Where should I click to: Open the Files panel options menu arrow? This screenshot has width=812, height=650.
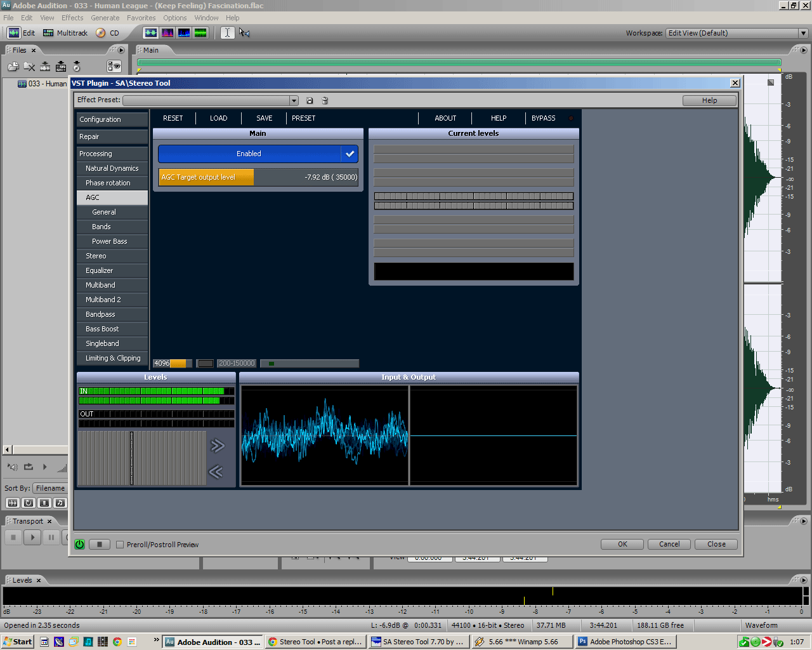(121, 50)
